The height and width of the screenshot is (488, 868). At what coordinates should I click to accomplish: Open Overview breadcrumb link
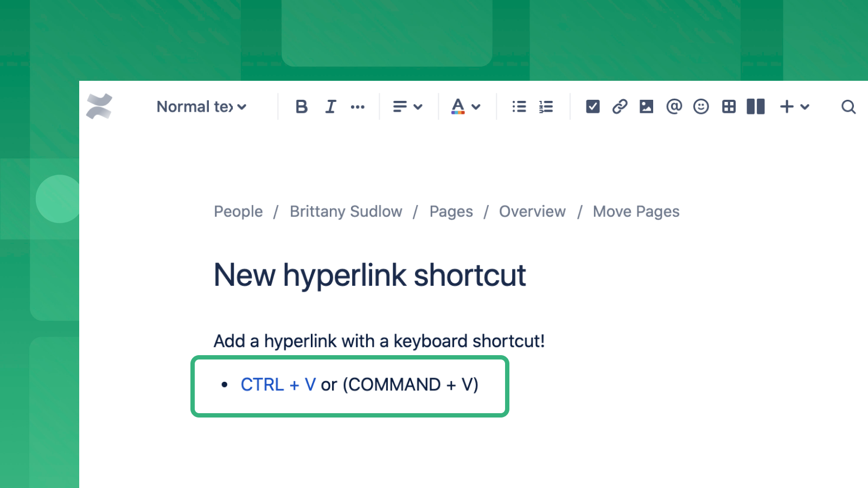click(532, 211)
